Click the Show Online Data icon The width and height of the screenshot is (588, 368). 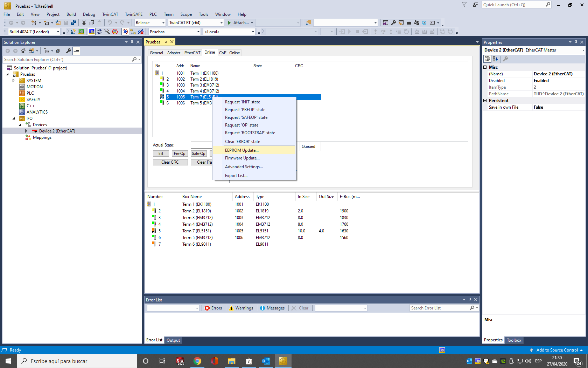pos(125,32)
